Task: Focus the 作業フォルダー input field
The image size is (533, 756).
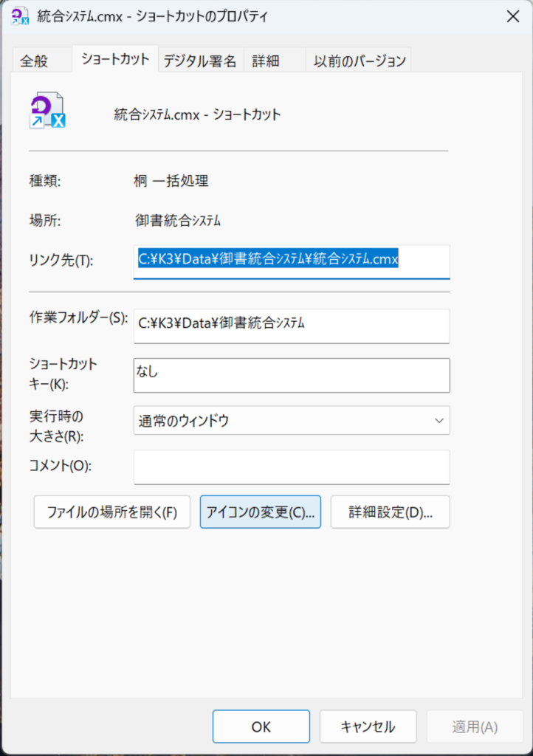Action: pyautogui.click(x=291, y=326)
